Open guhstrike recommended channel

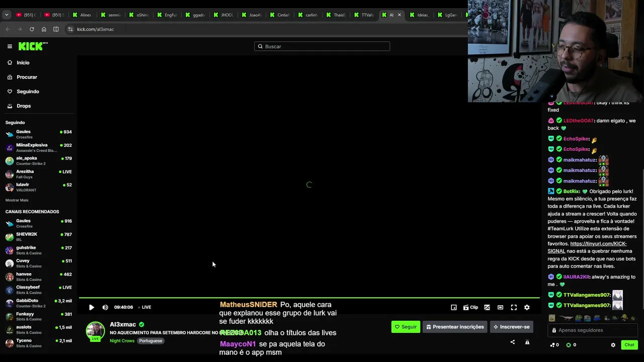tap(38, 250)
